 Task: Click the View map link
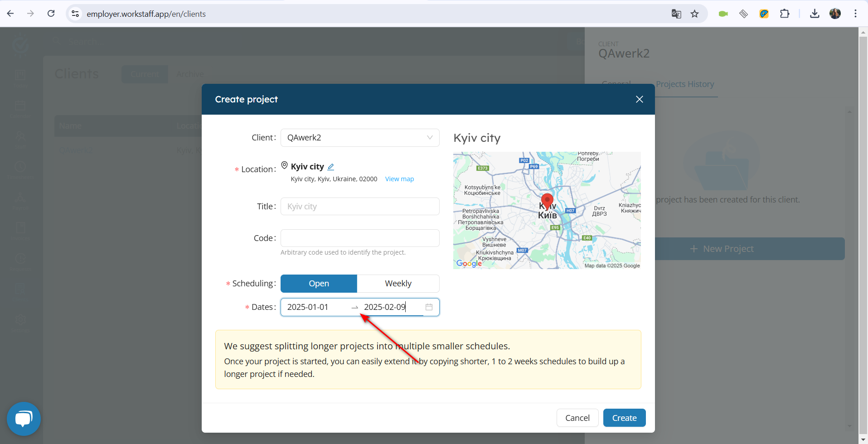click(x=399, y=179)
